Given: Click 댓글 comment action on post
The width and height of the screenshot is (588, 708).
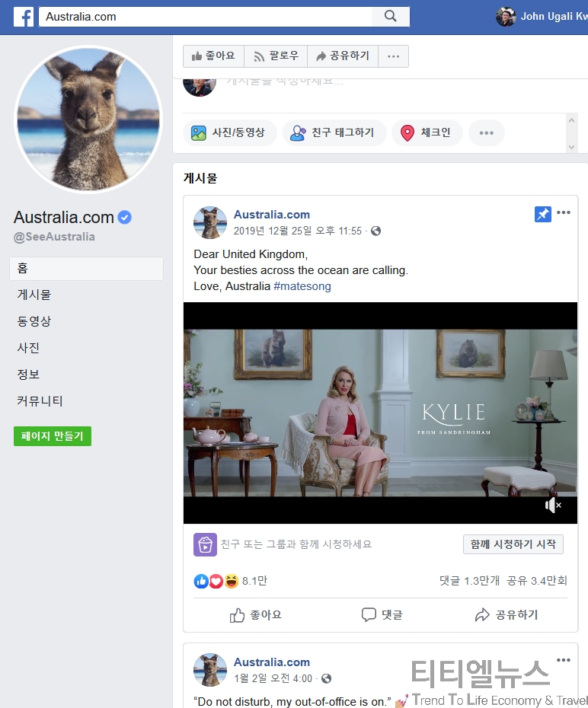Looking at the screenshot, I should click(x=382, y=615).
